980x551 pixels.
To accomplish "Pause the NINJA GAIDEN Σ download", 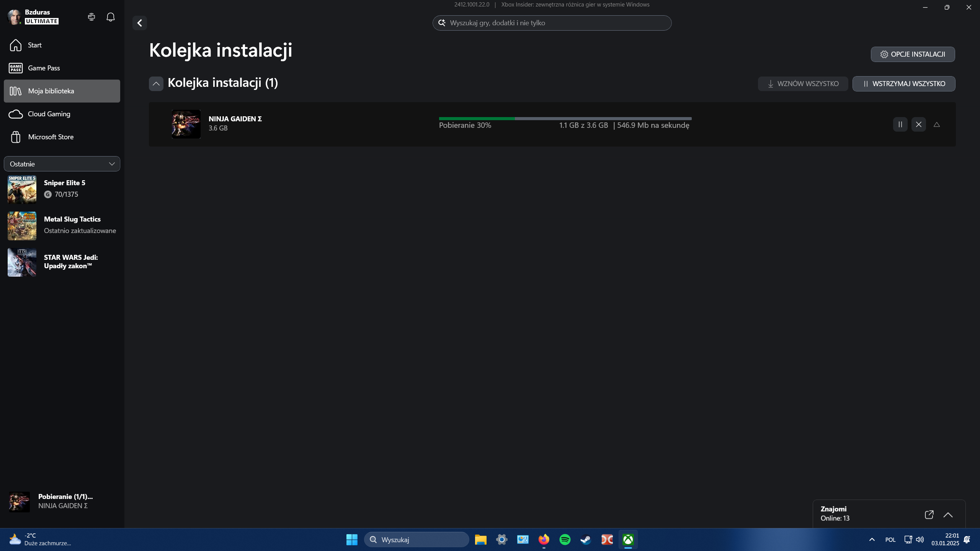I will click(900, 124).
